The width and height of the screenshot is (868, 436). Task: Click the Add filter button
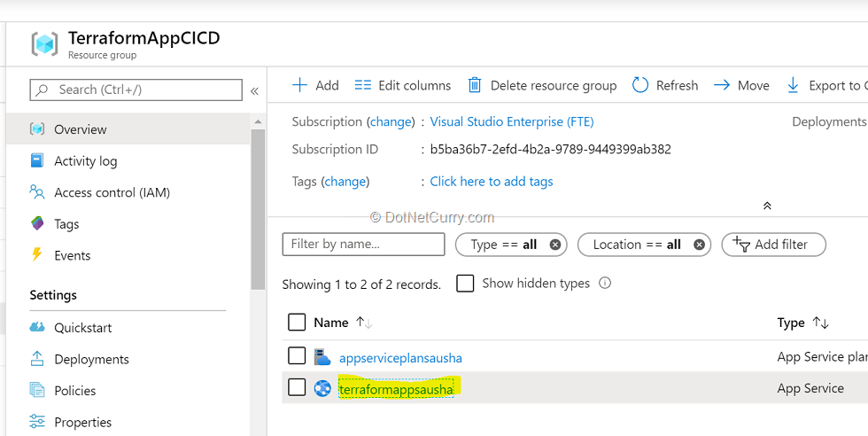click(773, 245)
